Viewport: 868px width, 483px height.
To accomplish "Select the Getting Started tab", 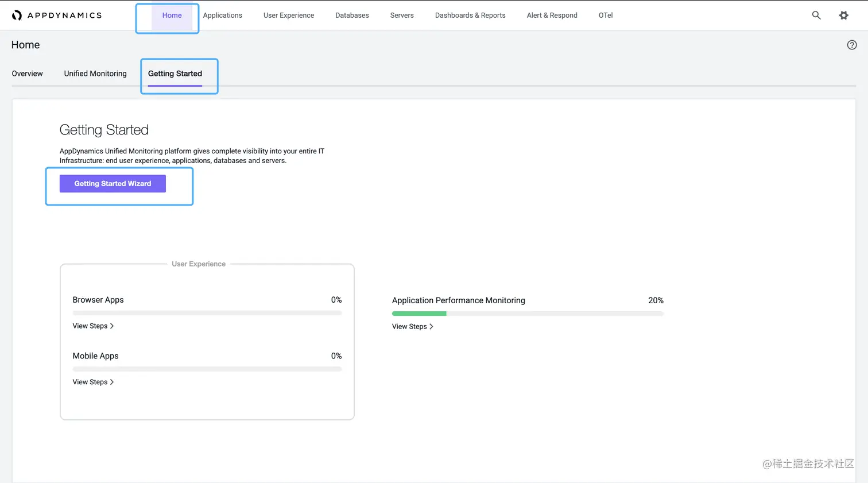I will (175, 74).
